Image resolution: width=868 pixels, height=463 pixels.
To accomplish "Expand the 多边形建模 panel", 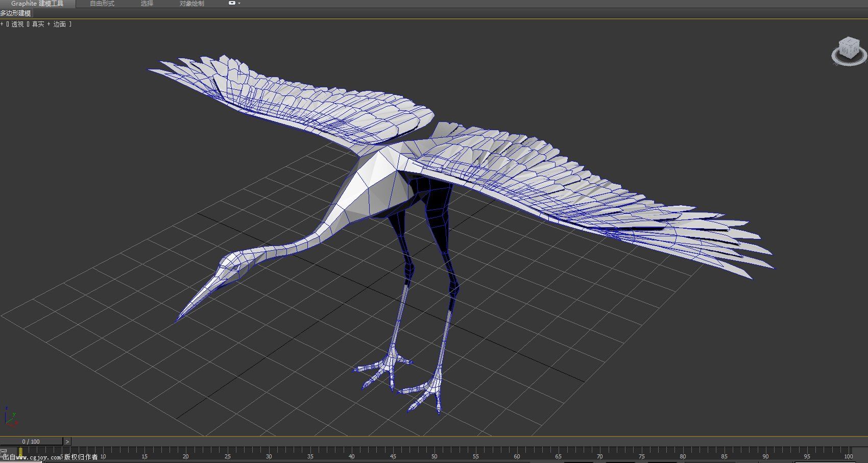I will [x=16, y=13].
